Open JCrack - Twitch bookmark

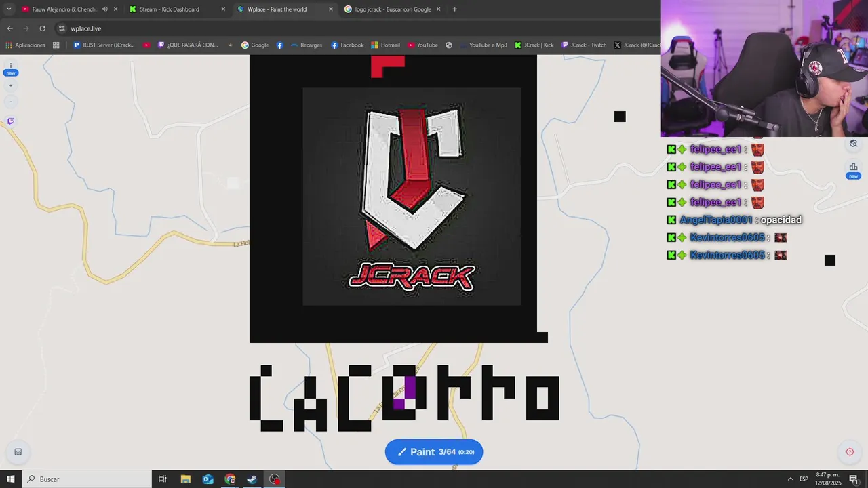[x=584, y=45]
